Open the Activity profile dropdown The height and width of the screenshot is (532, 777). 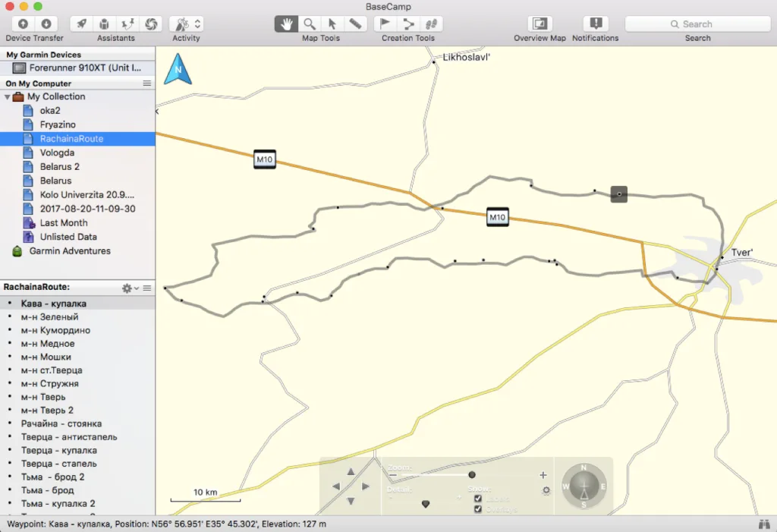pos(186,24)
